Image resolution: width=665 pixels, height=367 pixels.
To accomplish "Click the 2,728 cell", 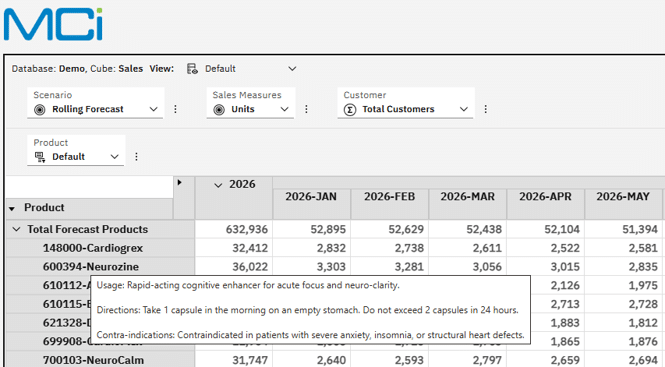I will click(624, 304).
